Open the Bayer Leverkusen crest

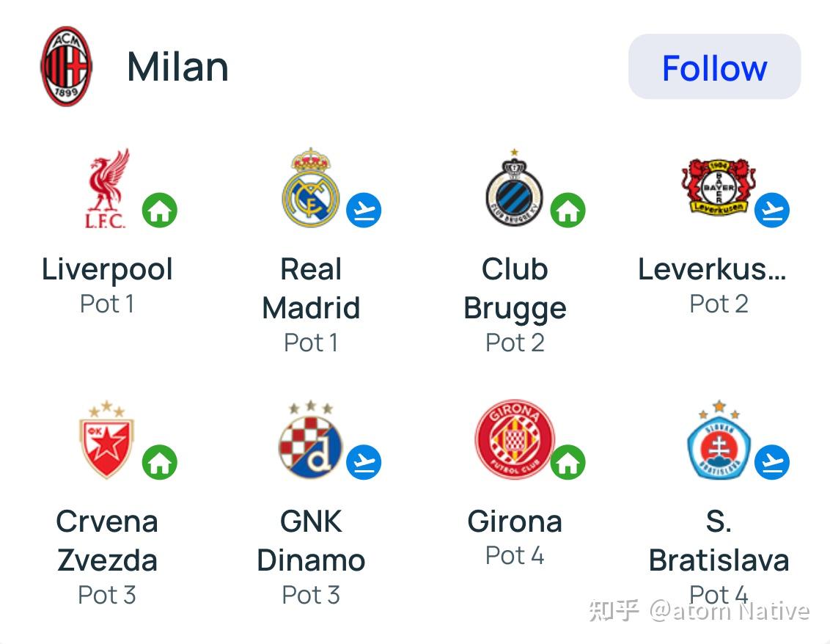(x=719, y=186)
